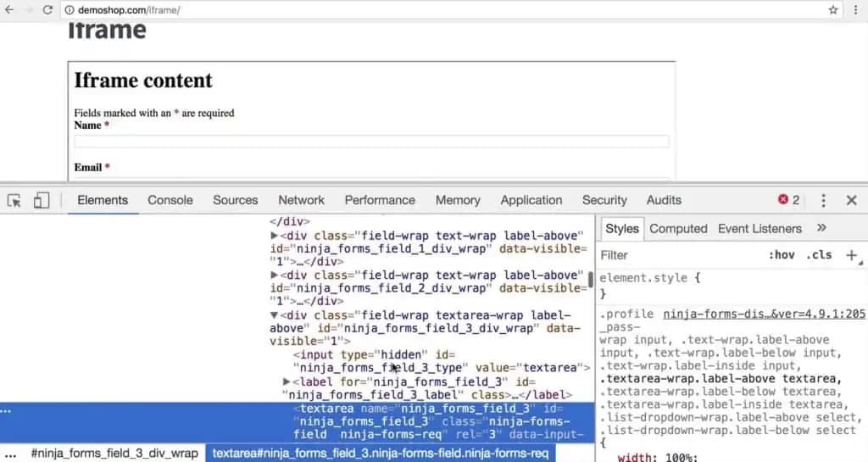This screenshot has height=462, width=868.
Task: Click the browser back arrow
Action: click(x=9, y=10)
